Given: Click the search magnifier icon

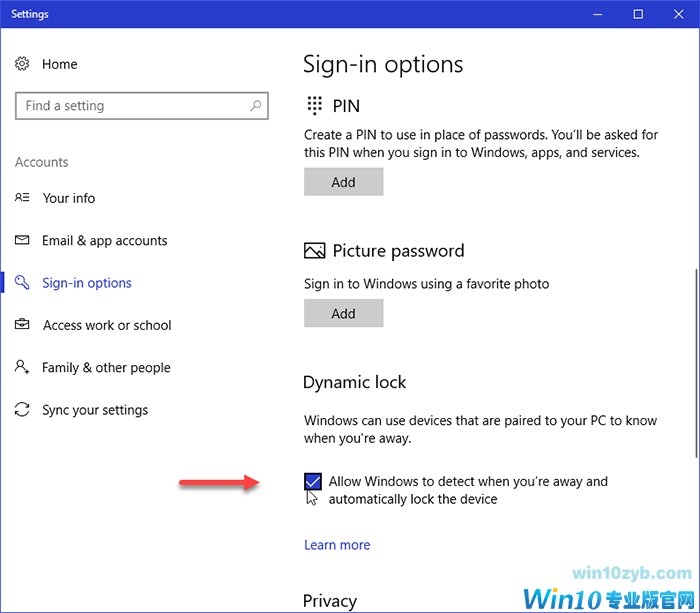Looking at the screenshot, I should click(x=256, y=106).
